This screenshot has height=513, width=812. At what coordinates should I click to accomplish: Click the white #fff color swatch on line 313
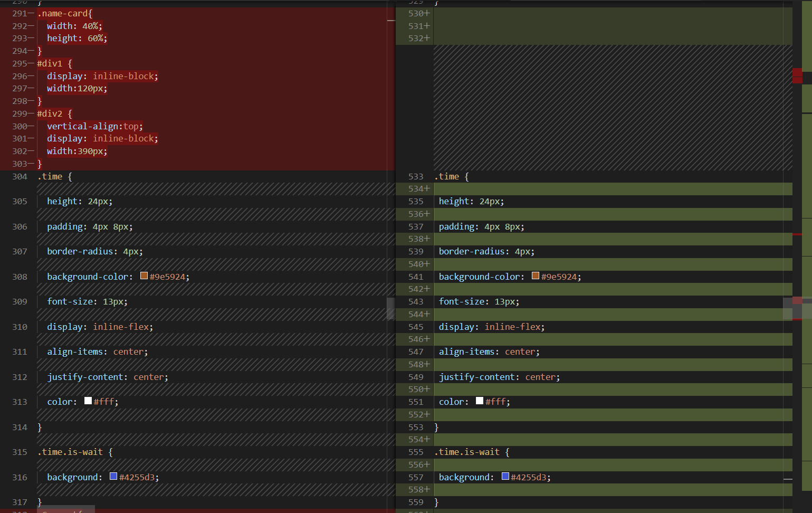tap(88, 401)
